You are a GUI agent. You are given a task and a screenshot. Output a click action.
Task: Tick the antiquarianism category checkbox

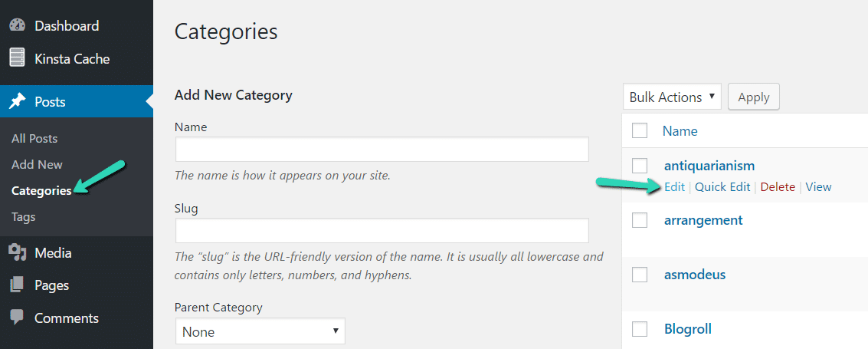[x=640, y=166]
